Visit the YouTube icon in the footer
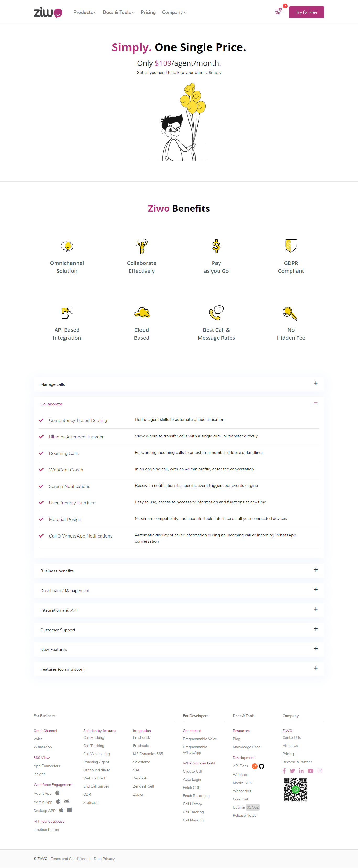Screen dimensions: 358x868 click(311, 771)
